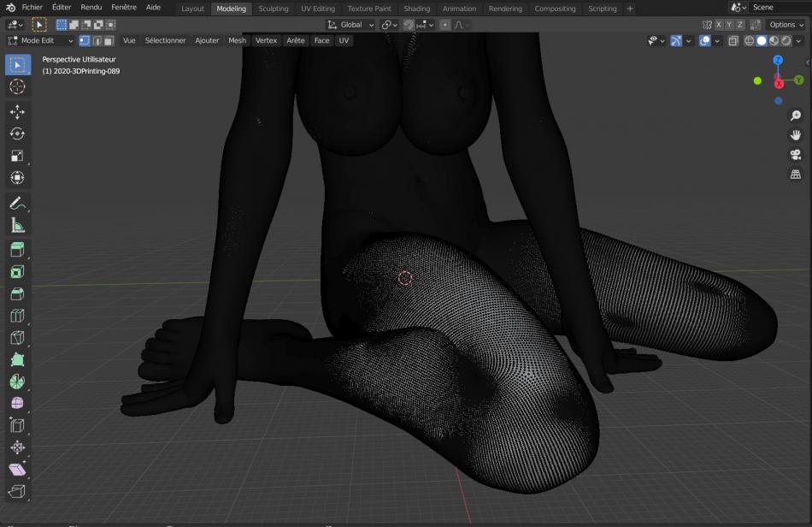Activate the Annotate tool
Screen dimensions: 812x527
(17, 204)
